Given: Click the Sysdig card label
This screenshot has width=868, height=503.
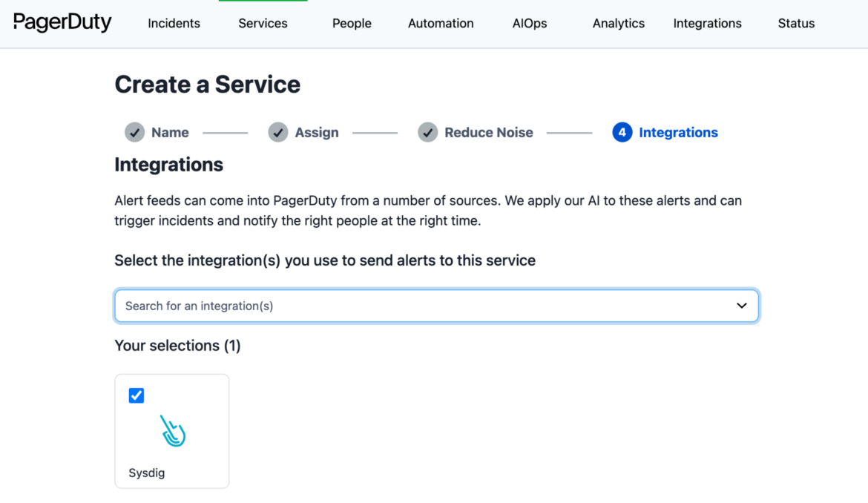Looking at the screenshot, I should [147, 473].
